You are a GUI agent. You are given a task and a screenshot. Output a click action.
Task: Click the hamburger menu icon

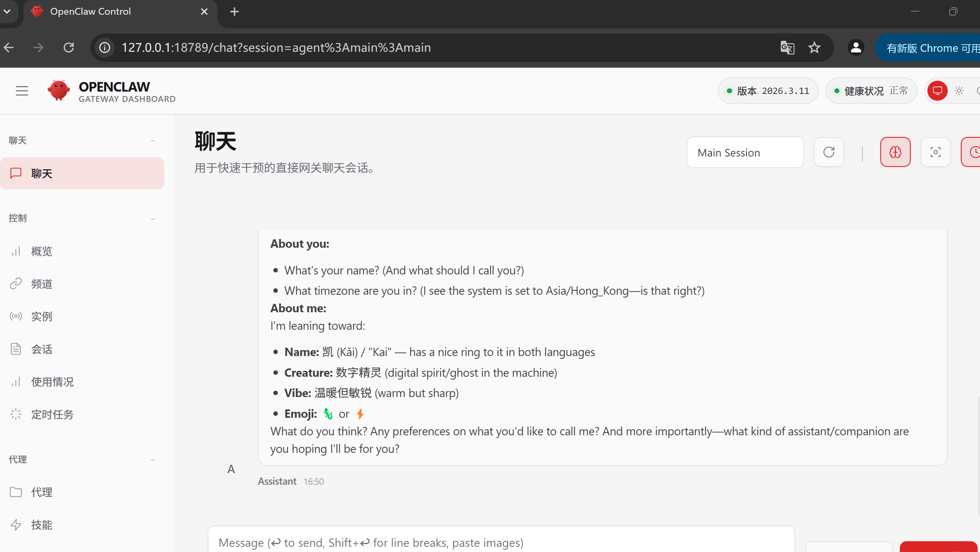22,91
